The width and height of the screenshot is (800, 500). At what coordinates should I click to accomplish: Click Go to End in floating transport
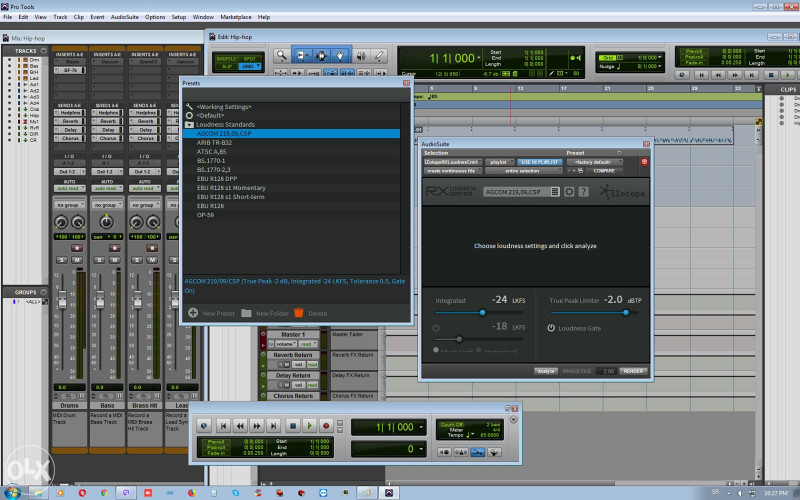point(273,426)
